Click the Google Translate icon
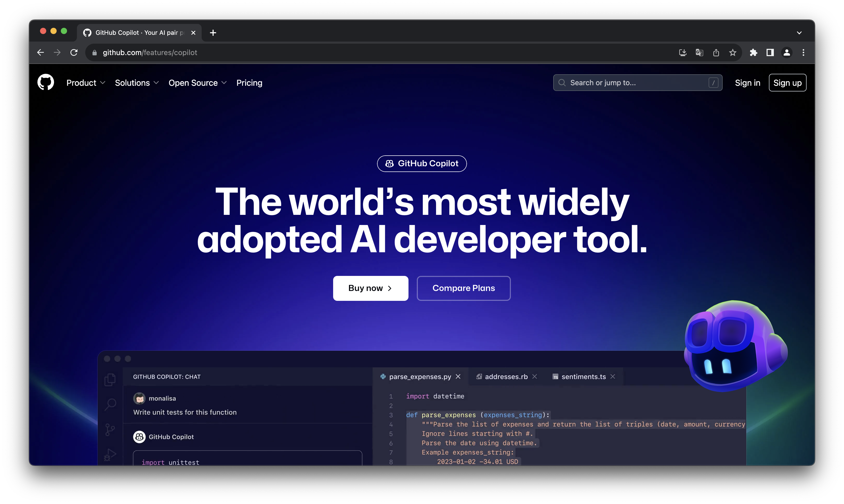 [x=699, y=53]
